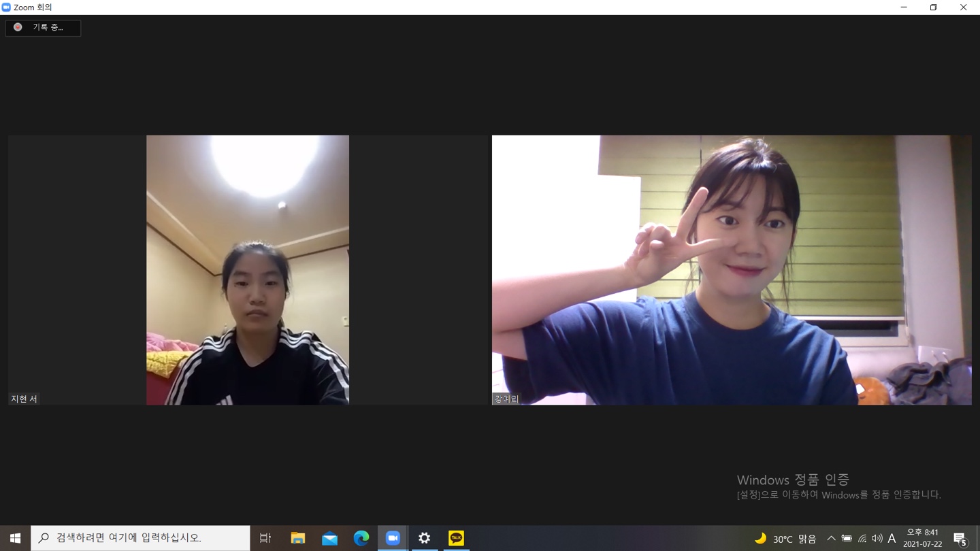Viewport: 980px width, 551px height.
Task: Open the volume speaker icon
Action: click(877, 539)
